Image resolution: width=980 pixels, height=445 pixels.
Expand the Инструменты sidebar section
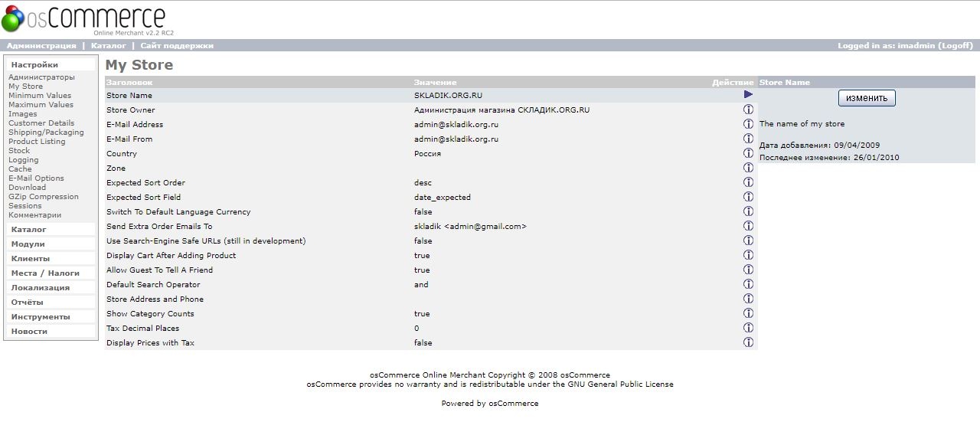point(40,317)
